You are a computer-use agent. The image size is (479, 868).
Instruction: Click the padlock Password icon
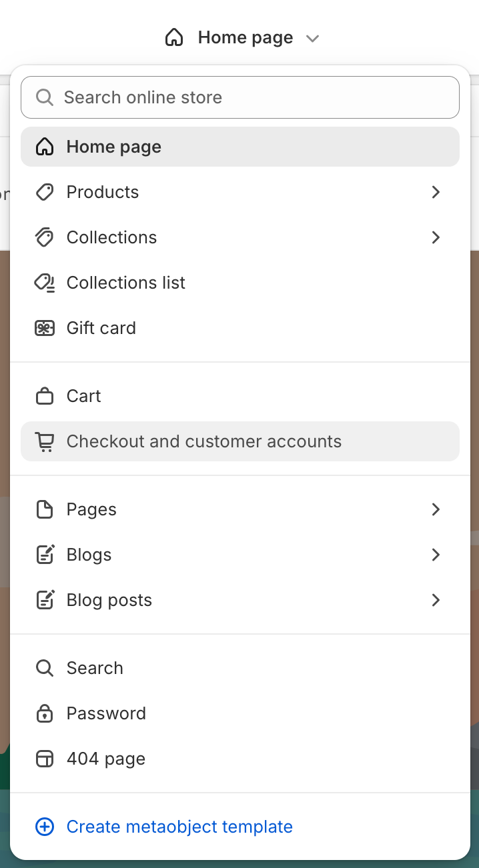[45, 713]
